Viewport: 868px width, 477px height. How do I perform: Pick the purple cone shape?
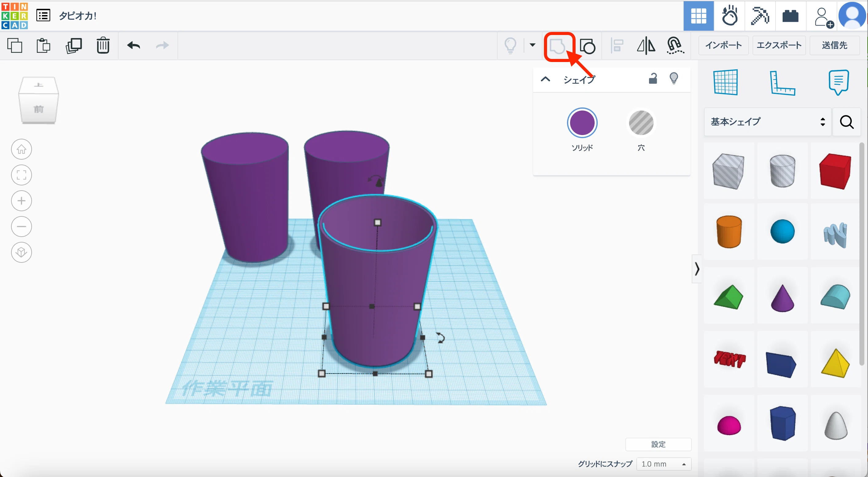tap(782, 298)
